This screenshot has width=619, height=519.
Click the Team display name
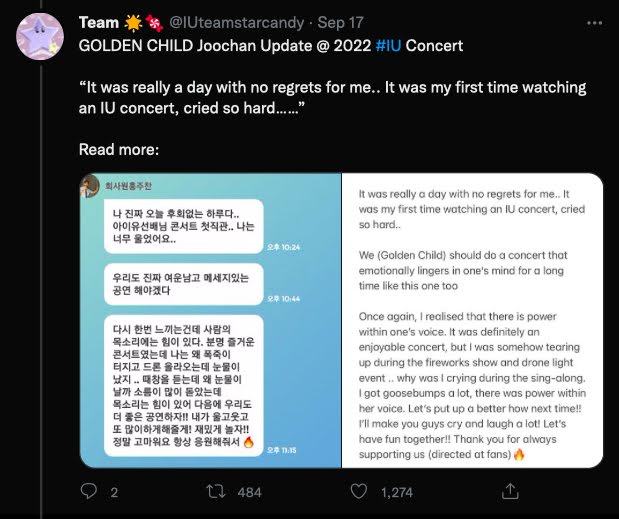[99, 22]
